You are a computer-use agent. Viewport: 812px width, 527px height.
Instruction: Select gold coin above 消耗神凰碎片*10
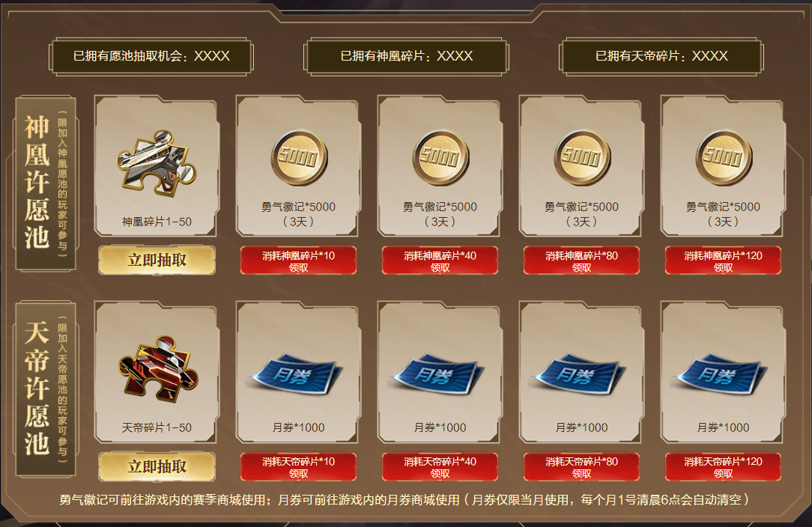(x=299, y=159)
